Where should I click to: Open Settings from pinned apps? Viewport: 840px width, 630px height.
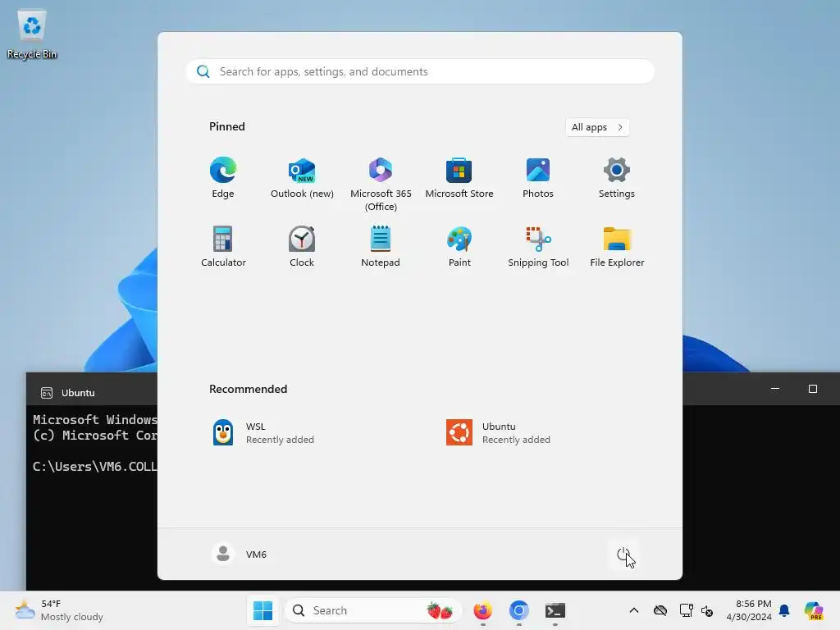pos(617,178)
